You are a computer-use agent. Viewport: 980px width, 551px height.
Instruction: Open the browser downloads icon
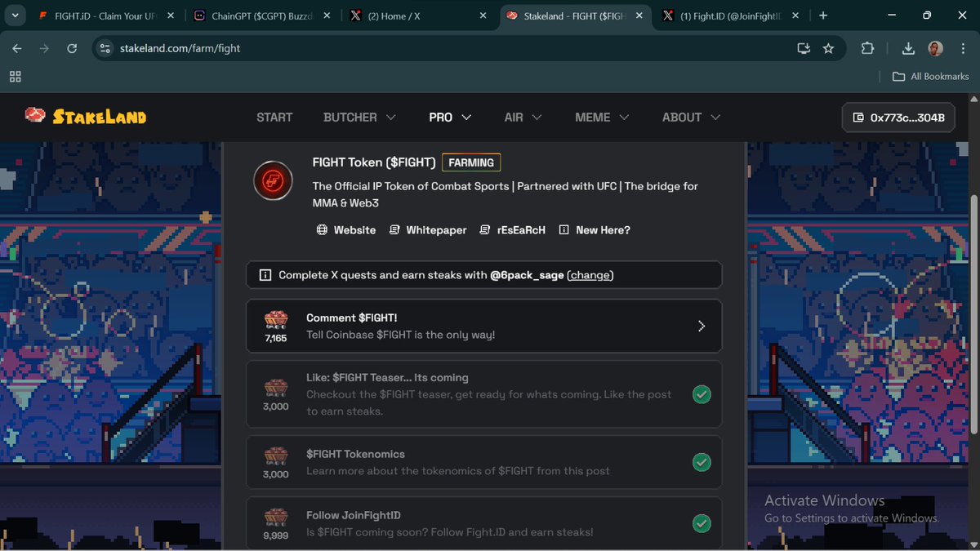908,48
